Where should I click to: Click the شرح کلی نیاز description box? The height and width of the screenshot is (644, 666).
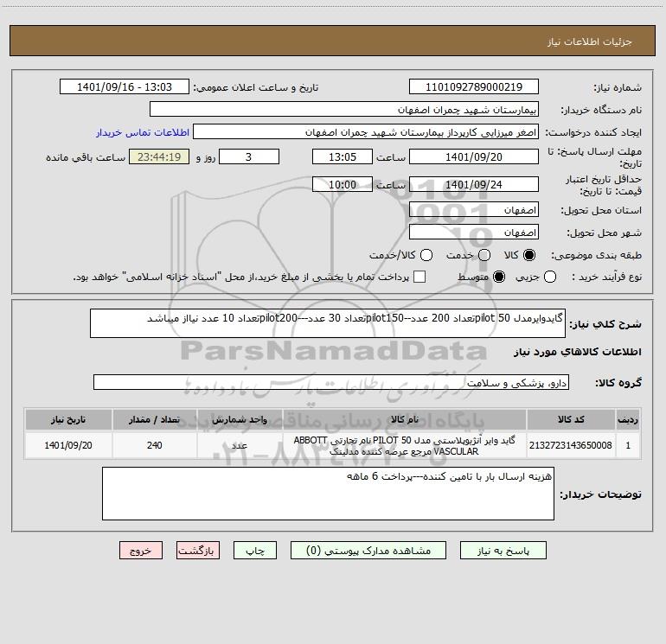pos(328,323)
